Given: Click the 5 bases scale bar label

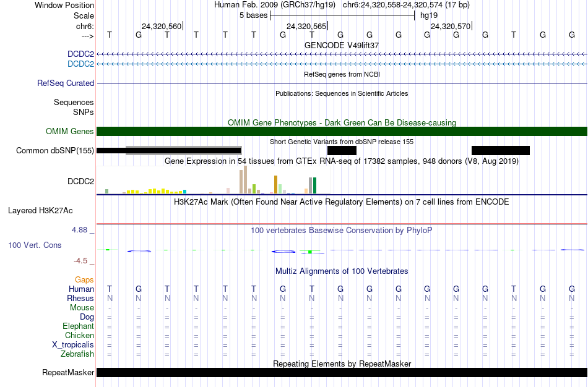Looking at the screenshot, I should coord(254,15).
